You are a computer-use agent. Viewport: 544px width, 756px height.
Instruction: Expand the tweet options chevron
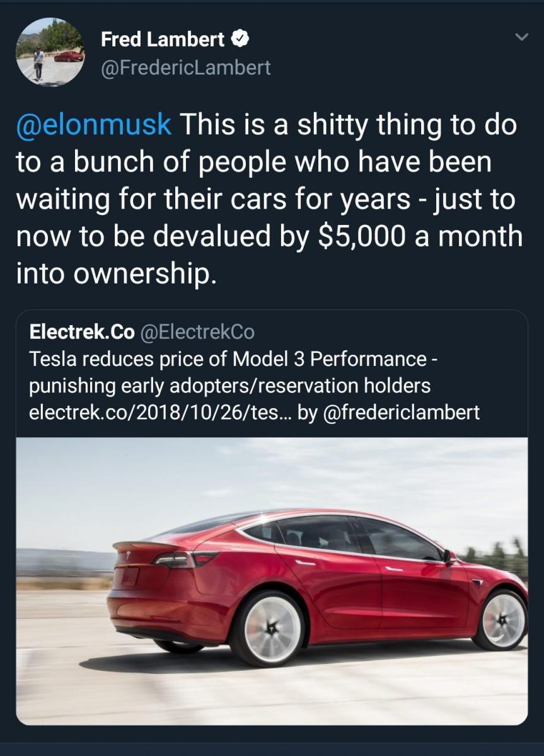coord(521,38)
